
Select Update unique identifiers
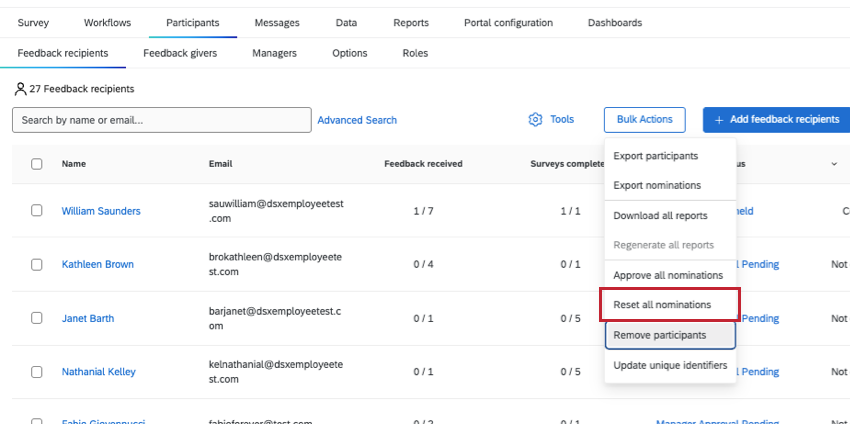coord(671,365)
